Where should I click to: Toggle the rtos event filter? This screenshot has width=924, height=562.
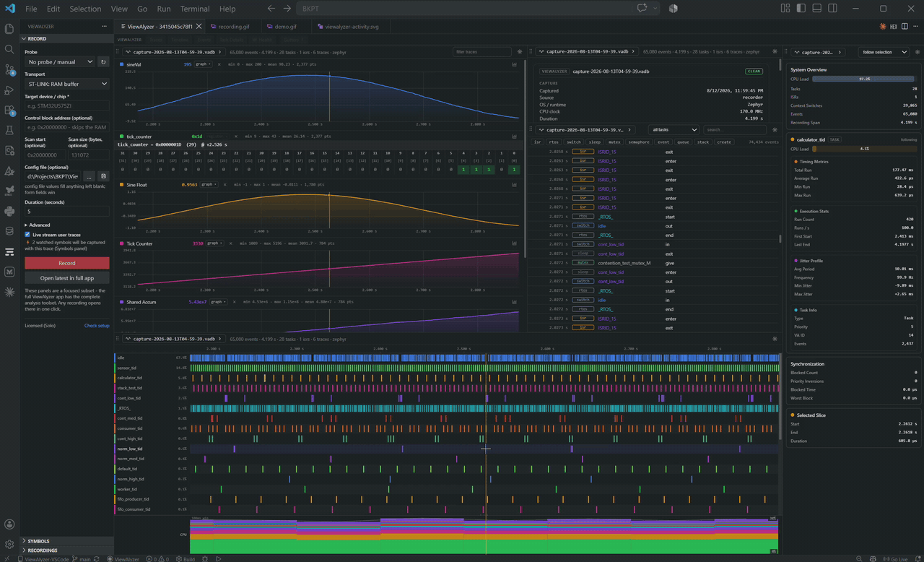tap(554, 142)
